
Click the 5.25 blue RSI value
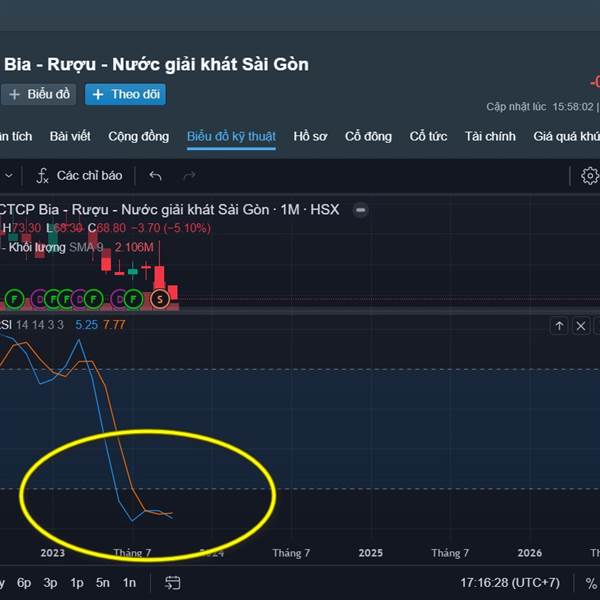[x=86, y=325]
